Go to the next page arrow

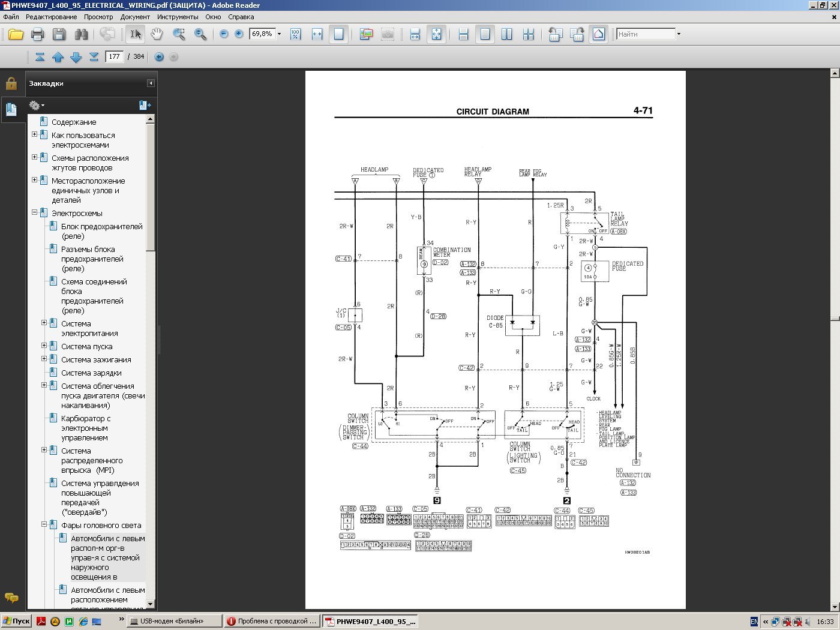tap(76, 57)
